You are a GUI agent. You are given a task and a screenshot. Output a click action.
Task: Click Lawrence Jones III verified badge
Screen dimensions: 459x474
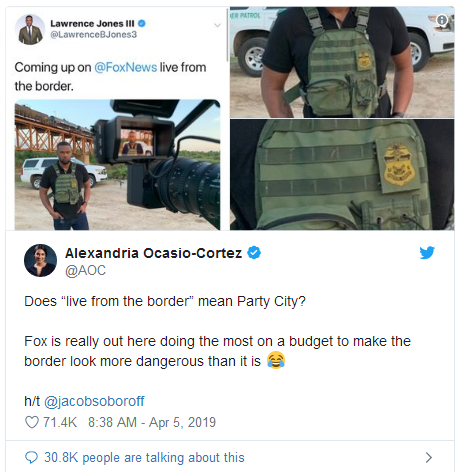pos(142,23)
